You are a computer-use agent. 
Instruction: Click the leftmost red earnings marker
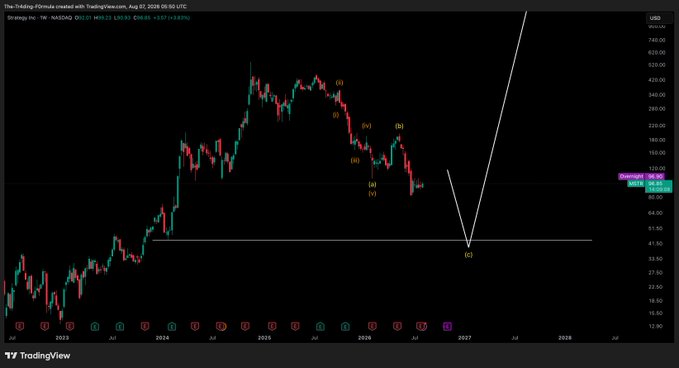click(19, 326)
